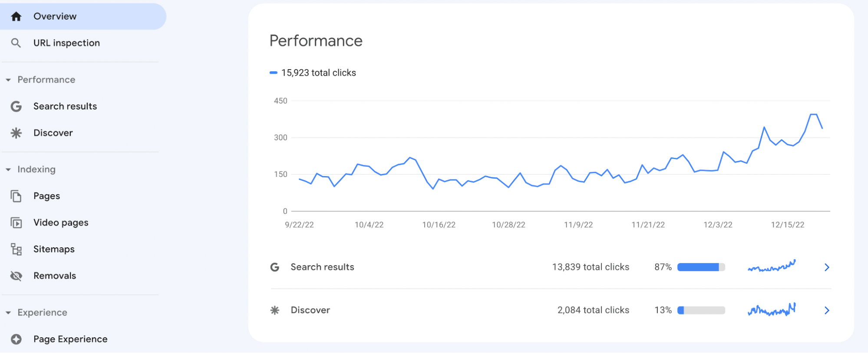Viewport: 868px width, 353px height.
Task: Click the Sitemaps tree icon
Action: tap(16, 250)
